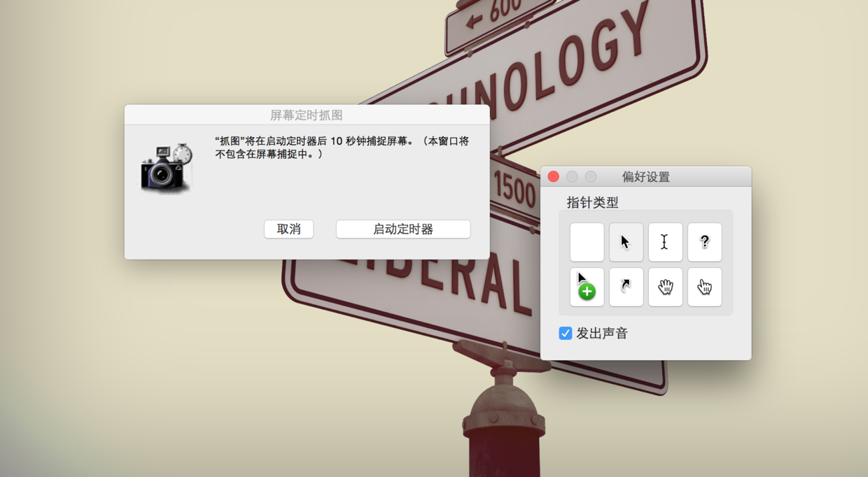Toggle sound by clicking the 发出声音 label

click(x=601, y=334)
